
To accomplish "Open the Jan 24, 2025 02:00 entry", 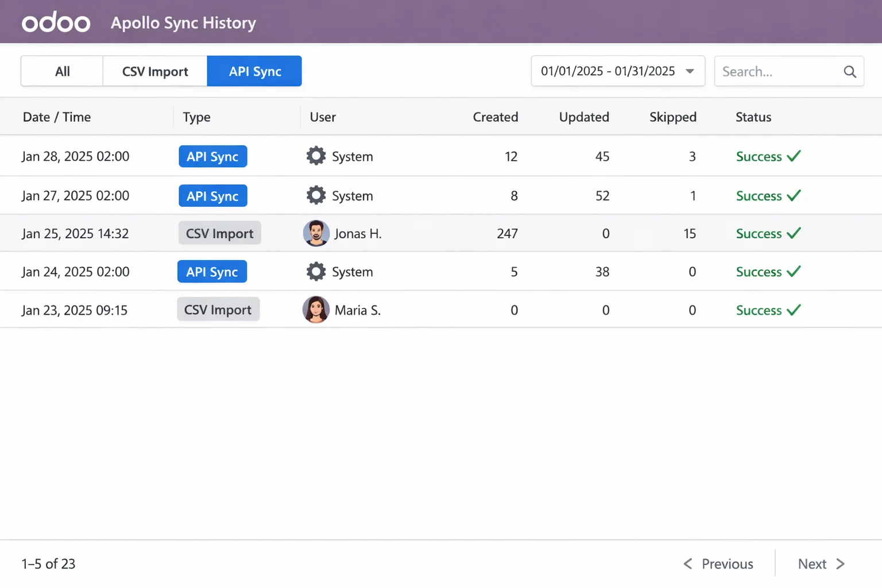I will point(441,271).
